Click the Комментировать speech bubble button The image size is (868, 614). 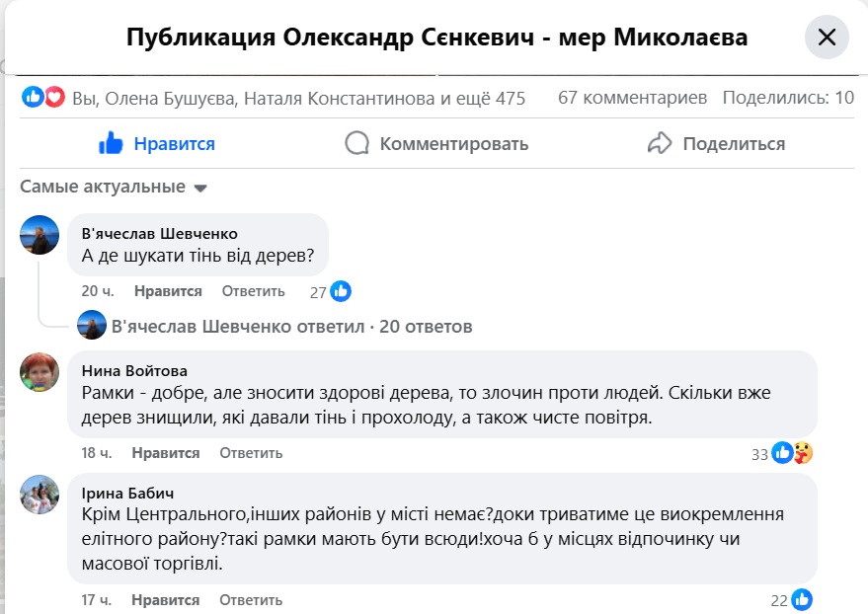[x=436, y=144]
